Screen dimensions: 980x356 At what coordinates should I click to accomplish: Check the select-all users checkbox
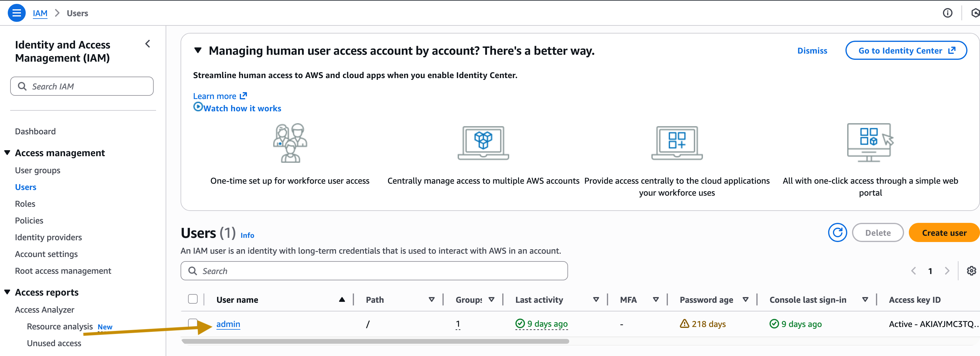[x=193, y=299]
